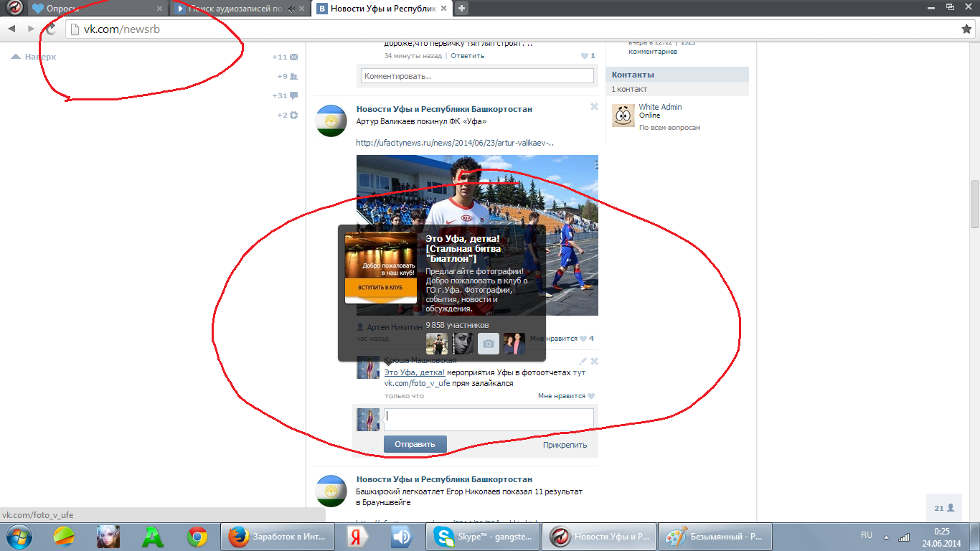
Task: Like the 34 минуты назад comment heart
Action: pos(585,56)
